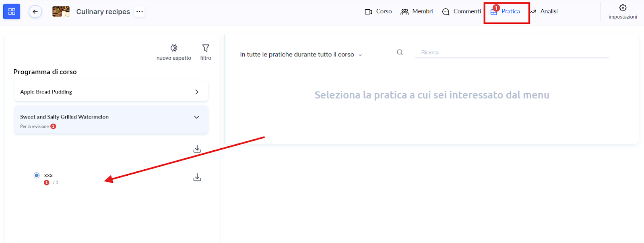The height and width of the screenshot is (243, 644).
Task: Select the xxx radio button
Action: (x=37, y=175)
